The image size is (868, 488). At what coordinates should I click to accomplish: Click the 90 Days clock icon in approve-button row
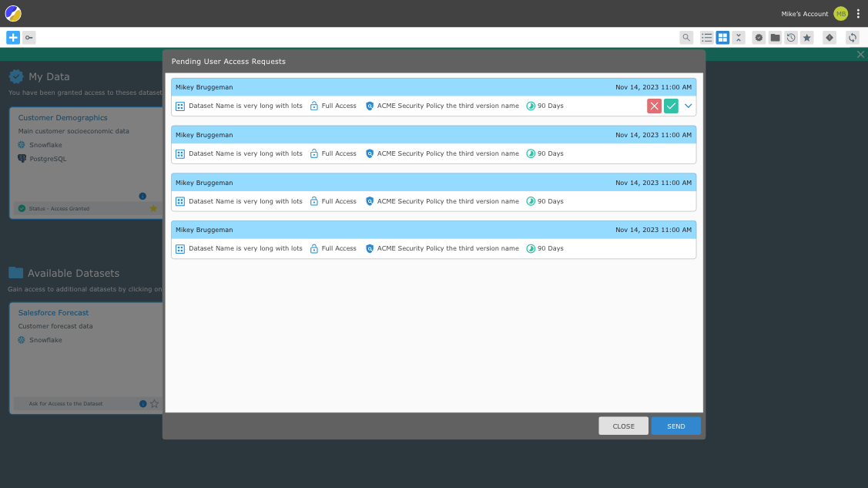click(531, 106)
